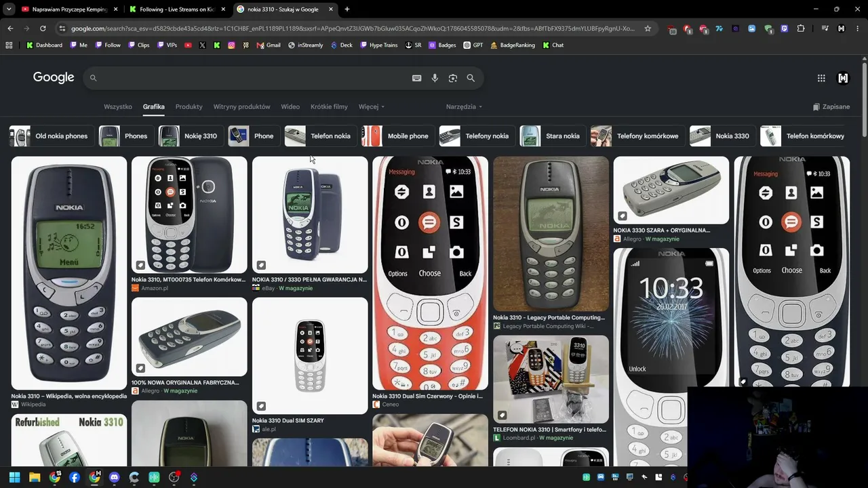
Task: Switch to the Wszystko tab
Action: click(118, 106)
